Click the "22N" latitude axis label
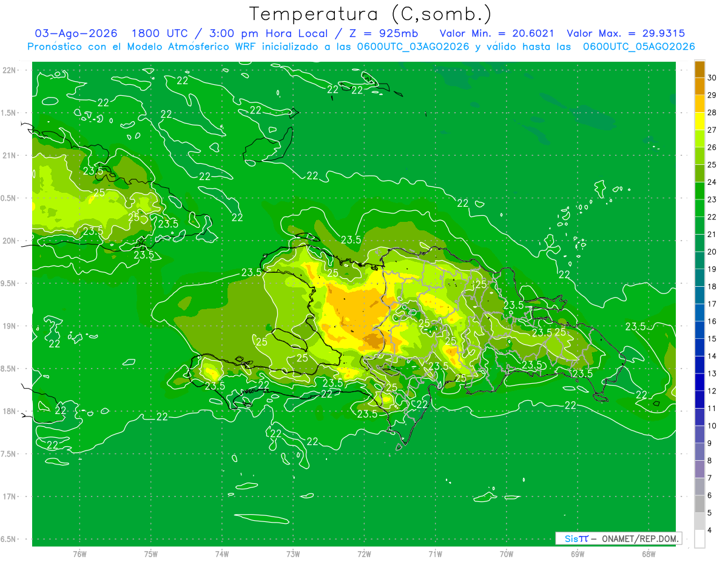 coord(10,70)
